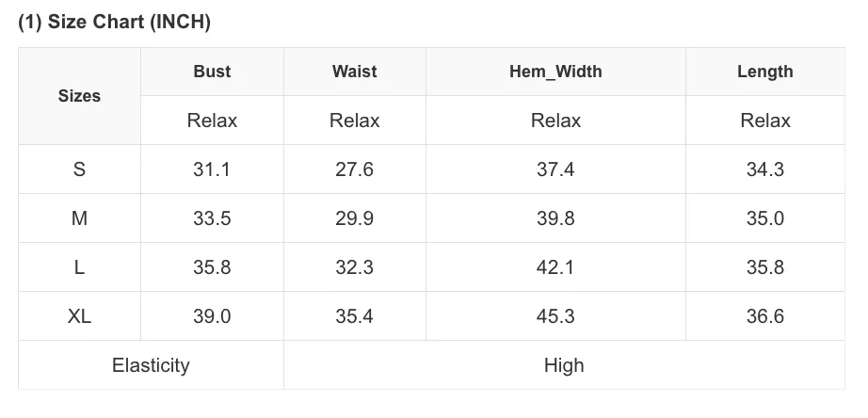Select the 36.6 length value
The width and height of the screenshot is (868, 418).
tap(765, 316)
